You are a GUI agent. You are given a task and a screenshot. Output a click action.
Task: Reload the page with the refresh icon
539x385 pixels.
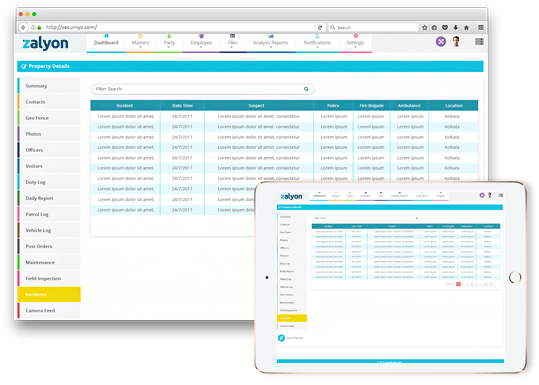click(320, 28)
